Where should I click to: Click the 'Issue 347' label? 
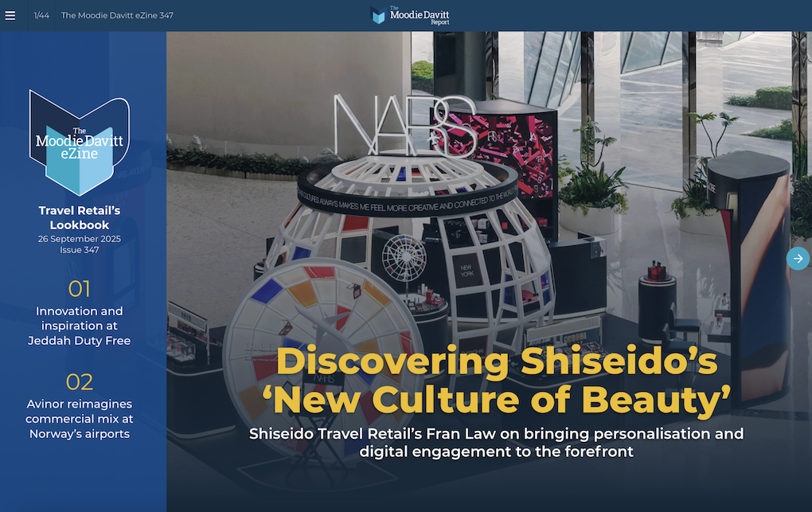[x=80, y=250]
